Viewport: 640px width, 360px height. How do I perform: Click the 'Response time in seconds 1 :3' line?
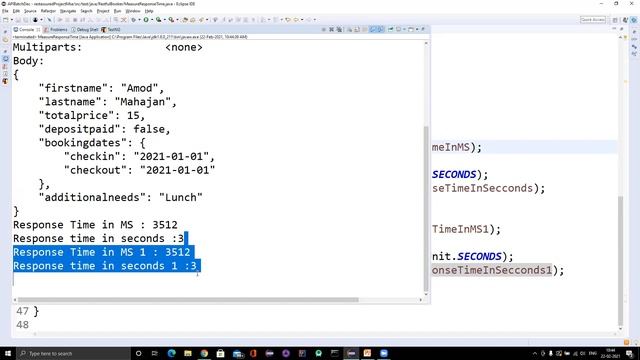(105, 266)
